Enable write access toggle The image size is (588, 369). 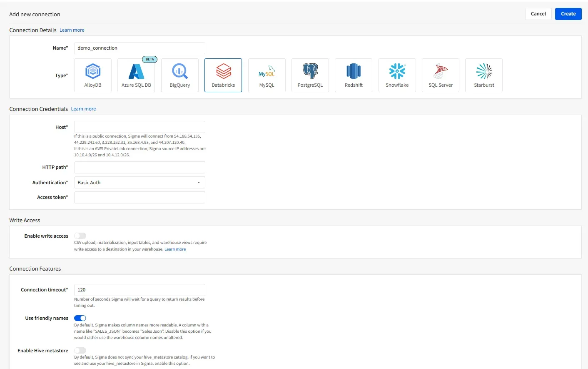pyautogui.click(x=80, y=236)
